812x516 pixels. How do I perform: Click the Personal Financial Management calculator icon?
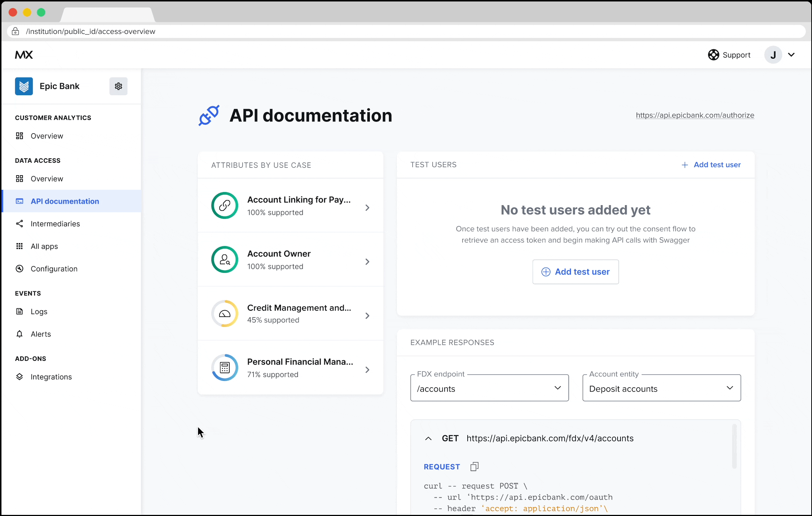(225, 367)
